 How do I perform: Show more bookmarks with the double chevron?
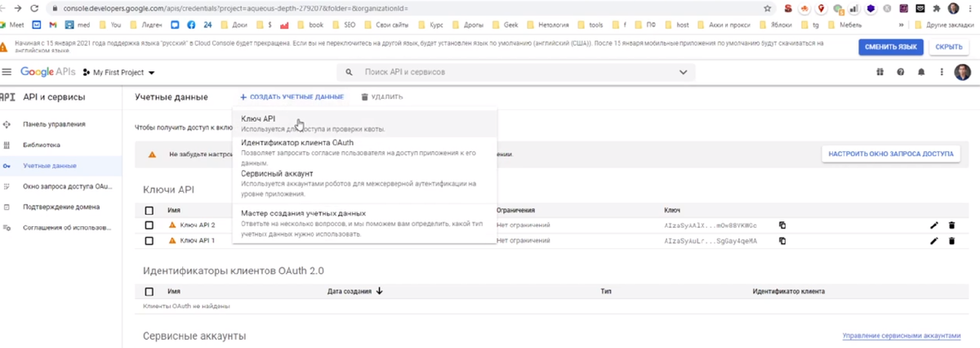coord(902,25)
